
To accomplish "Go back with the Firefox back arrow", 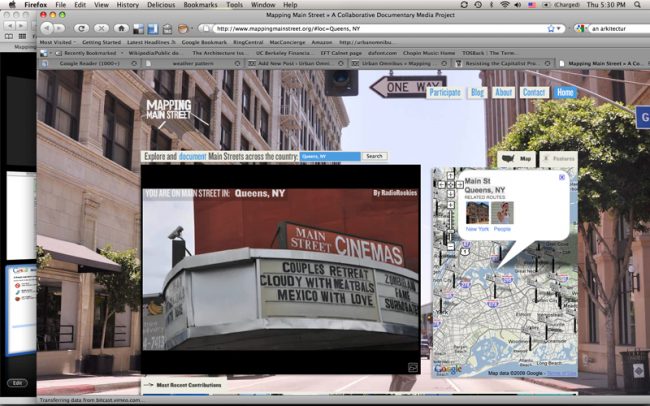I will 46,28.
